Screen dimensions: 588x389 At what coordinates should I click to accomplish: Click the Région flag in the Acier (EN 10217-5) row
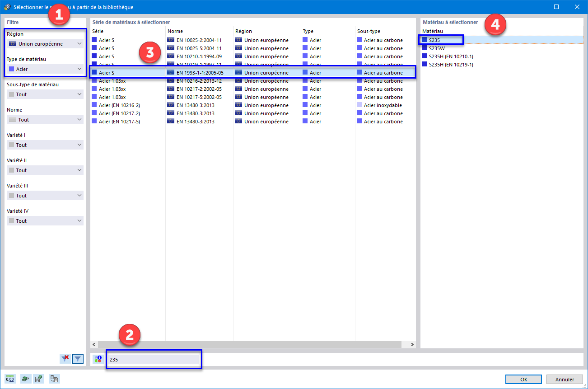238,122
